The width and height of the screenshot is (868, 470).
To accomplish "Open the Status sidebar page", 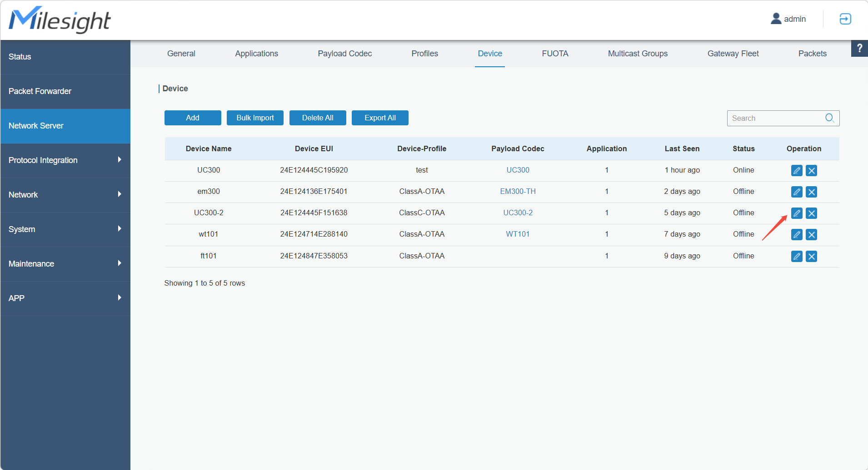I will click(x=65, y=57).
